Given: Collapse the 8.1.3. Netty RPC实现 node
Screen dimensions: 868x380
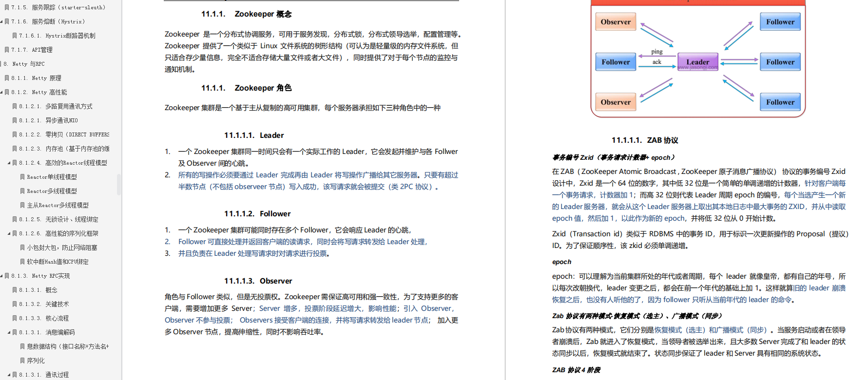Looking at the screenshot, I should point(1,276).
